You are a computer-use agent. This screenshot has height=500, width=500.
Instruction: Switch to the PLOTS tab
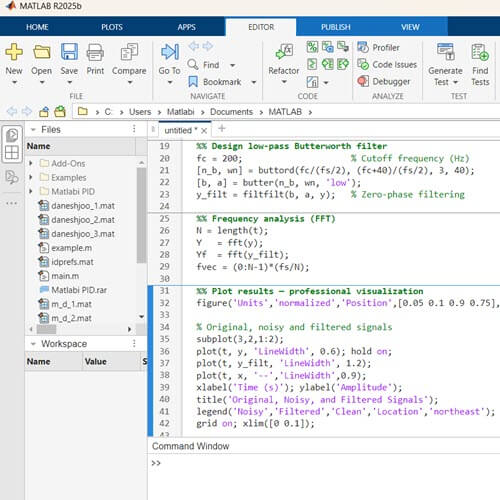pos(112,27)
